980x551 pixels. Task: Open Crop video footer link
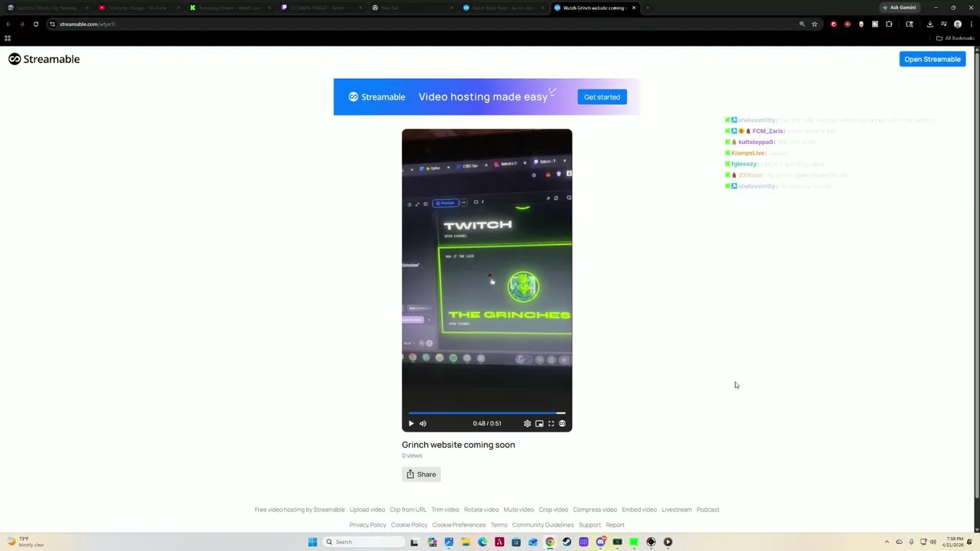553,510
